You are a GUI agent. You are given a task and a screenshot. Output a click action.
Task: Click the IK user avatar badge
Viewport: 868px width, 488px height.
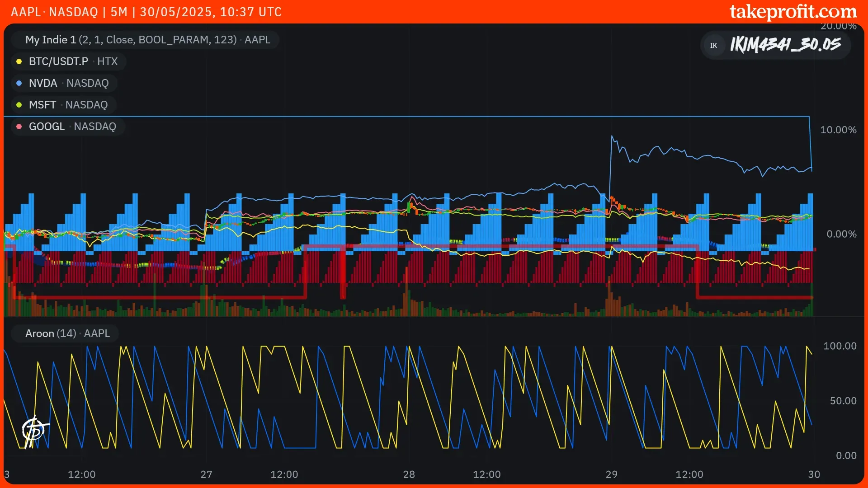[x=713, y=45]
